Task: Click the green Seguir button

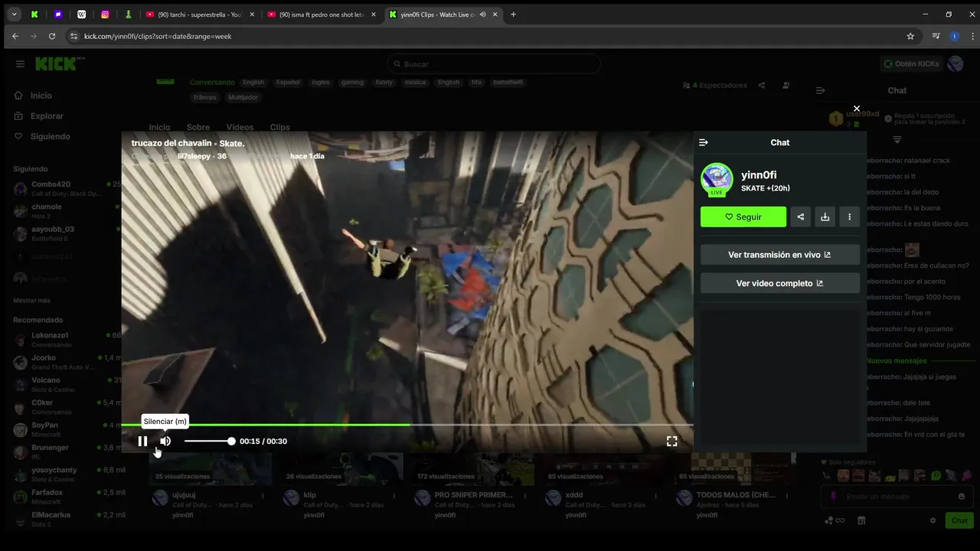Action: pos(743,217)
